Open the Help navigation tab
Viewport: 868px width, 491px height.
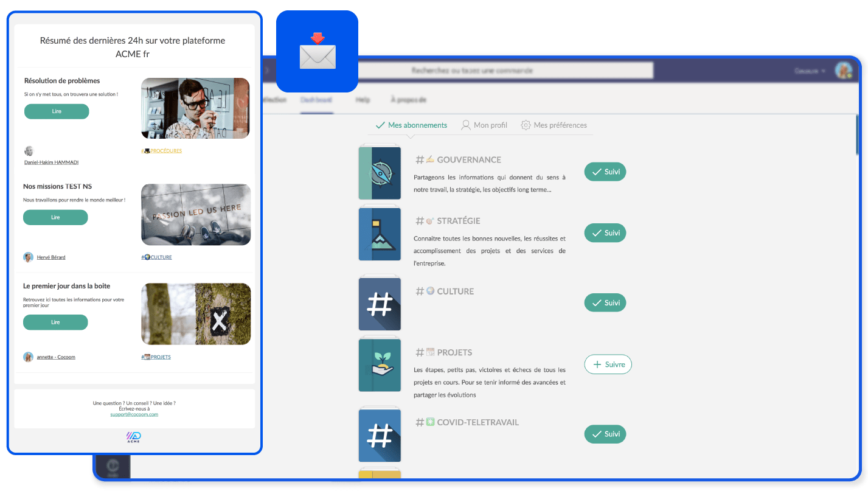point(363,100)
